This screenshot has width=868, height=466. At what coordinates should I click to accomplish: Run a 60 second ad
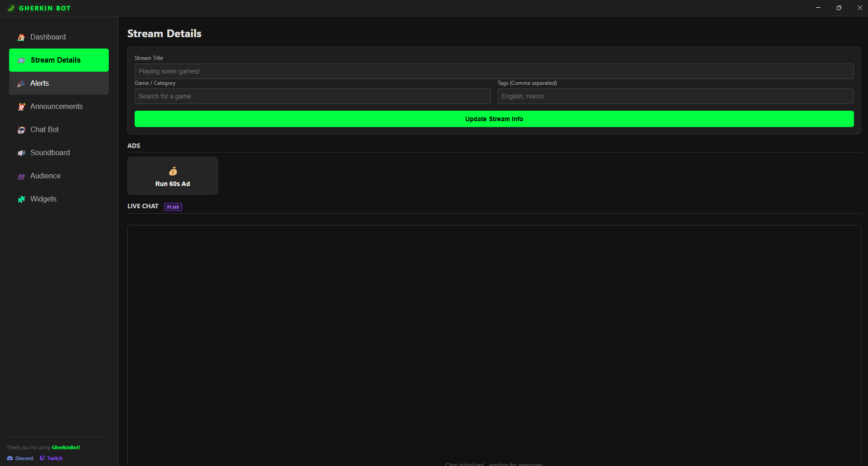point(173,176)
